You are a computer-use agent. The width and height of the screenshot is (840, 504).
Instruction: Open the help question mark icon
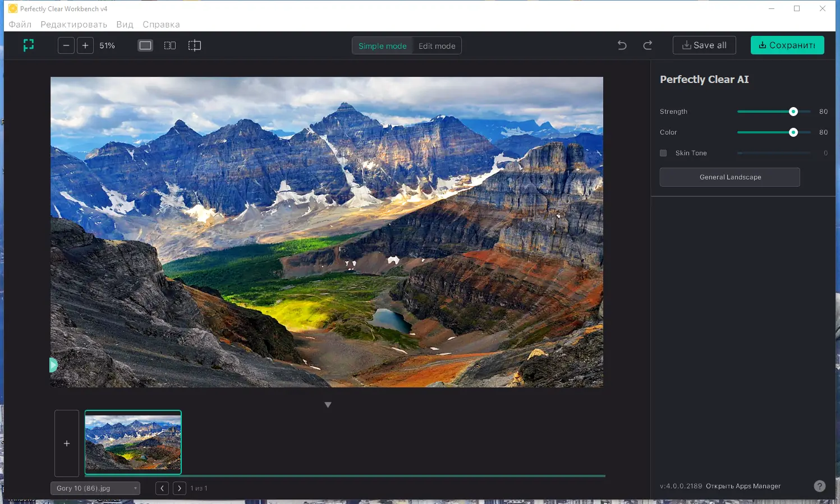(x=819, y=485)
